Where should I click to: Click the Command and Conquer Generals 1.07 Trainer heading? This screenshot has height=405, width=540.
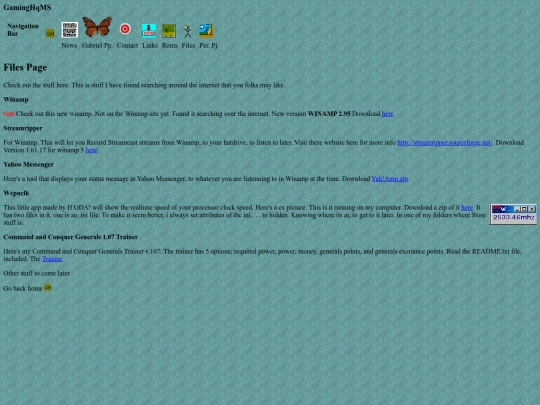click(71, 237)
